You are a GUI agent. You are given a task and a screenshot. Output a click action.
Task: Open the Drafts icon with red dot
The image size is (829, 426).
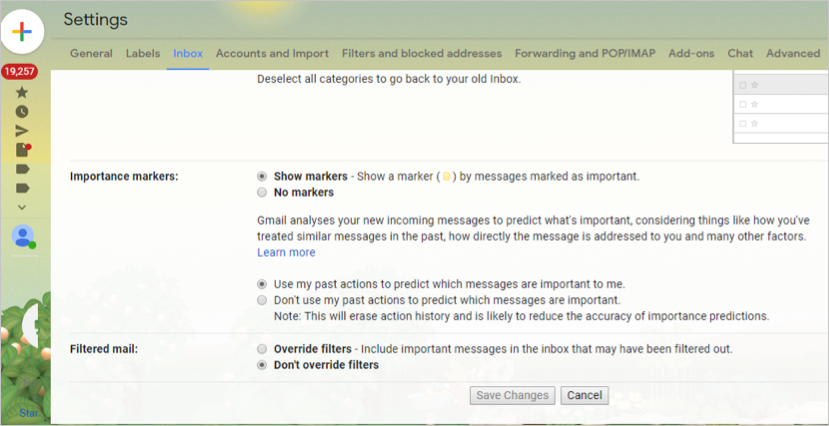(22, 150)
